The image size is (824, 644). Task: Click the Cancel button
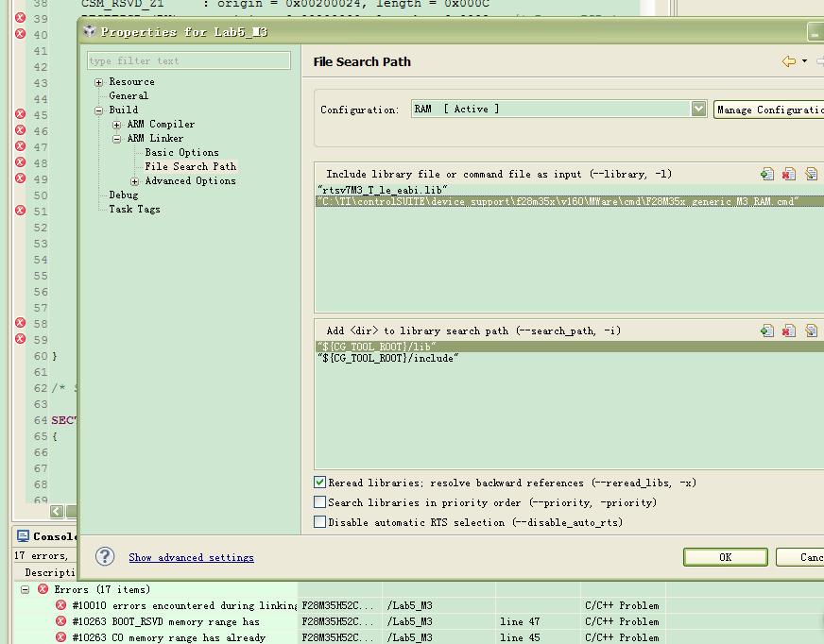click(x=799, y=557)
